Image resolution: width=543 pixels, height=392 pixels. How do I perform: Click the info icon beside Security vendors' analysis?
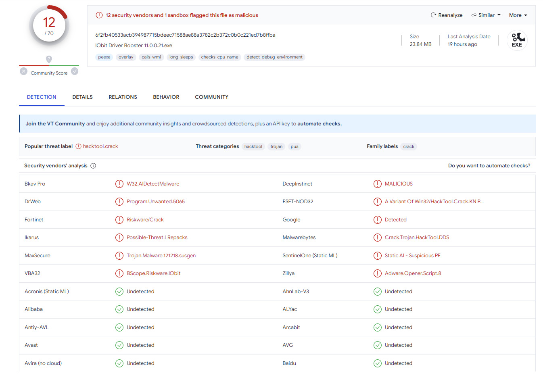point(93,166)
